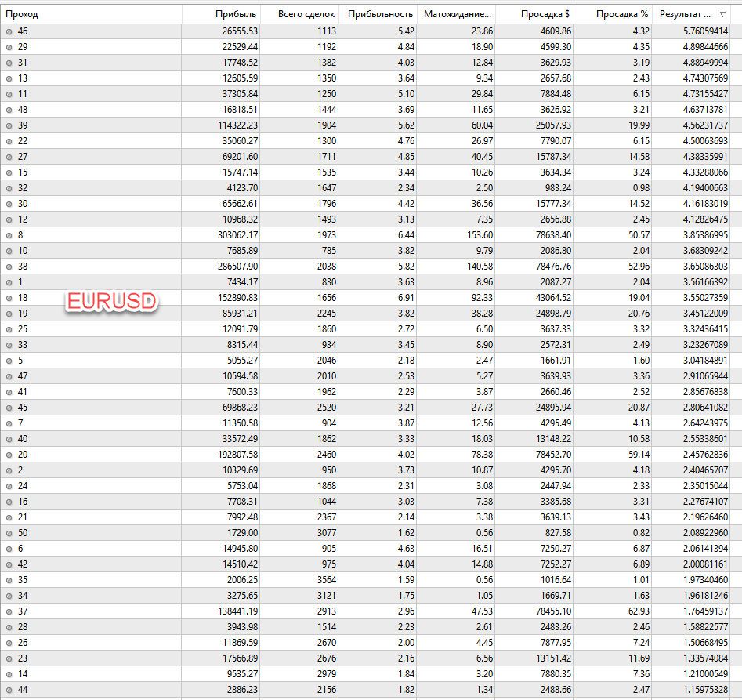Screen dimensions: 742x700
Task: Sort by the Прибыль column header
Action: pyautogui.click(x=221, y=14)
